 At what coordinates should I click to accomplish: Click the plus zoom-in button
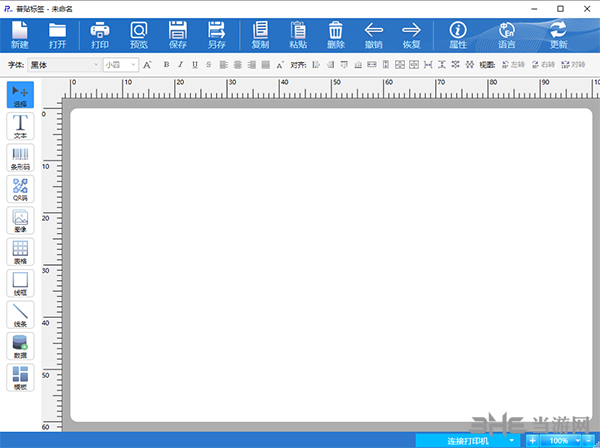(x=532, y=440)
